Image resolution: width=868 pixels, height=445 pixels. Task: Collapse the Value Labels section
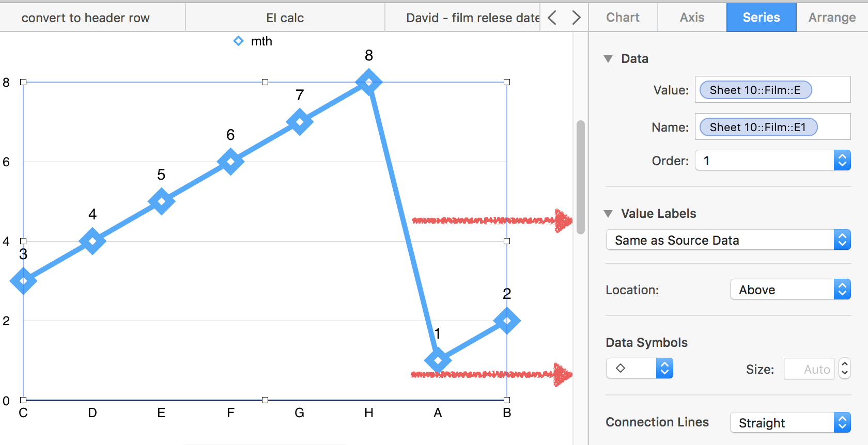(609, 214)
